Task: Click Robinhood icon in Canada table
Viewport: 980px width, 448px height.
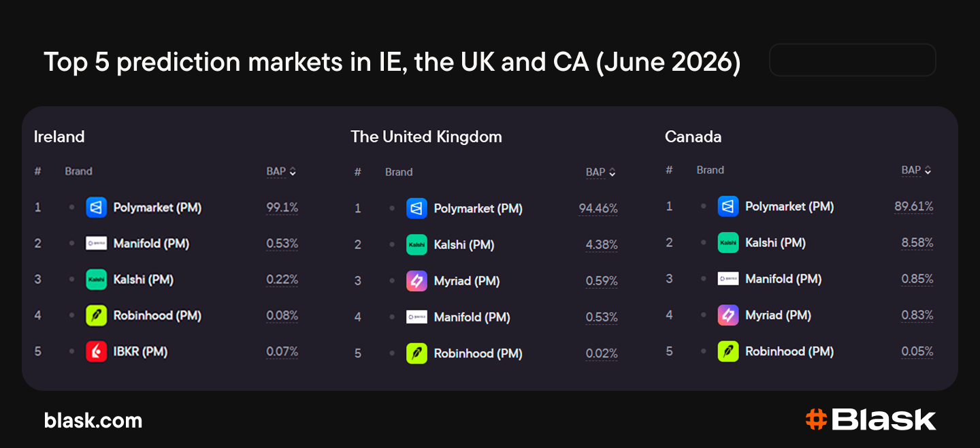Action: pyautogui.click(x=728, y=351)
